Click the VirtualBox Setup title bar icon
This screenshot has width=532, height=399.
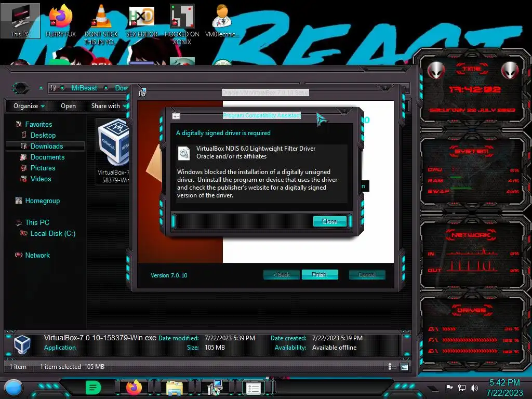[x=142, y=92]
